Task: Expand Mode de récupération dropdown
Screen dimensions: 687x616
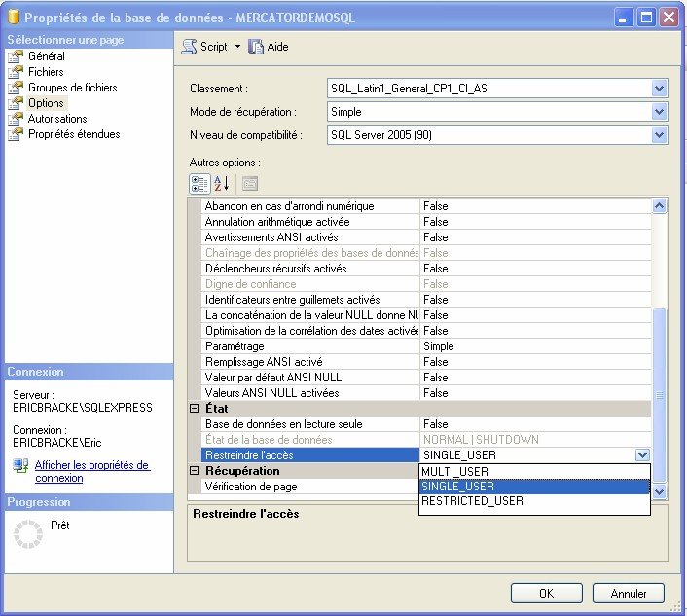Action: (x=660, y=112)
